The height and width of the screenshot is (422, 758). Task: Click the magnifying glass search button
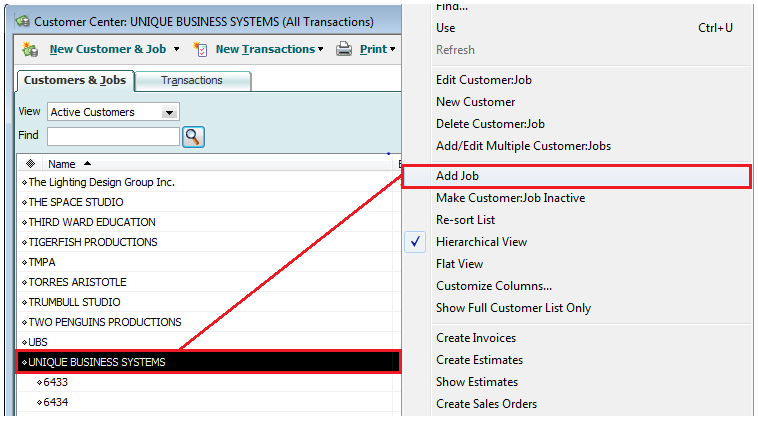(193, 136)
